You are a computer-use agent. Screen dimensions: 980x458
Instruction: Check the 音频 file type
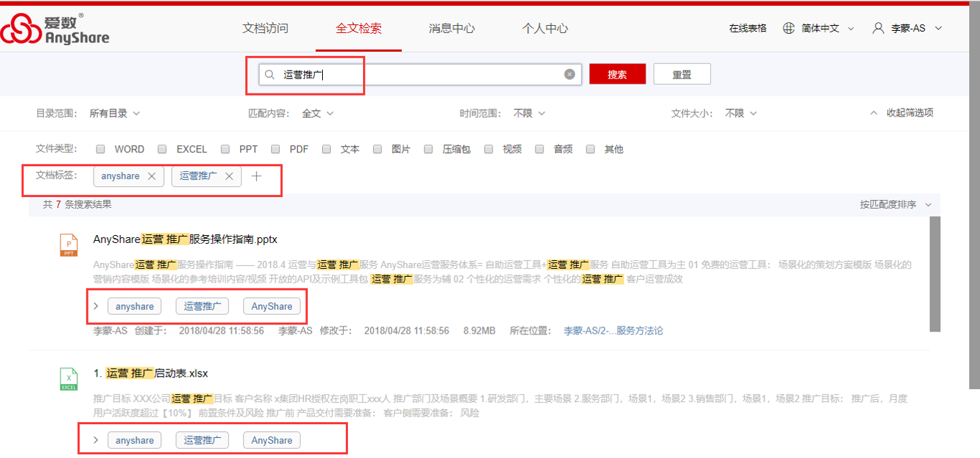click(539, 150)
